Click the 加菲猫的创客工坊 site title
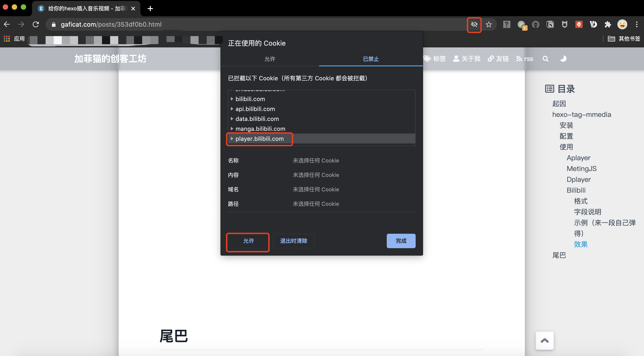Image resolution: width=644 pixels, height=356 pixels. pos(110,59)
